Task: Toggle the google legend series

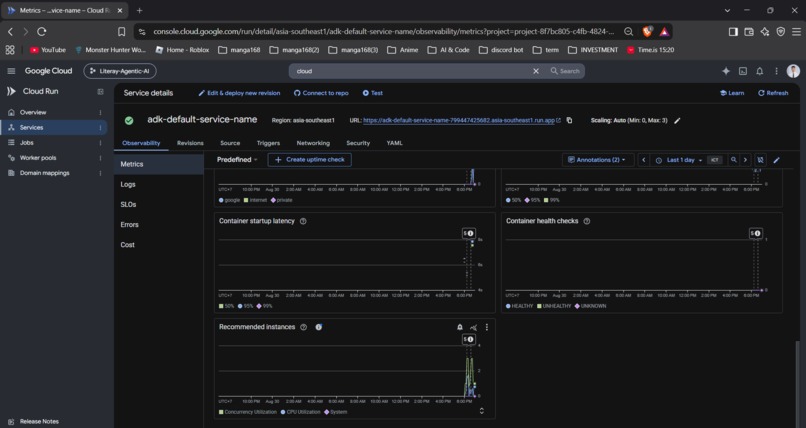Action: tap(229, 200)
